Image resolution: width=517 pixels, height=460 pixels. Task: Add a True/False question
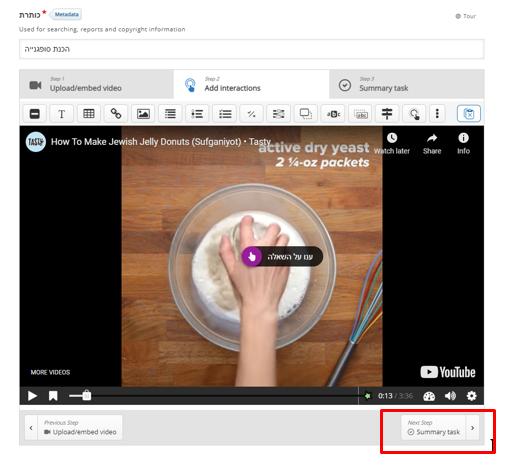point(252,114)
